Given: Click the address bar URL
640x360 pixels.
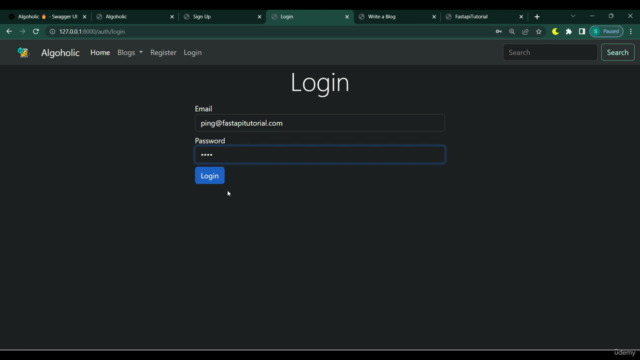Looking at the screenshot, I should pyautogui.click(x=92, y=31).
